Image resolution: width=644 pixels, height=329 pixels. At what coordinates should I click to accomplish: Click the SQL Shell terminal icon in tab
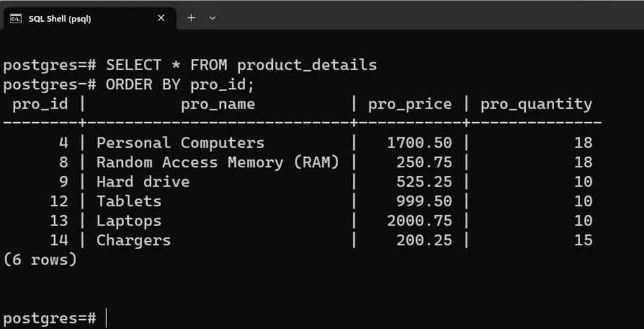[16, 18]
